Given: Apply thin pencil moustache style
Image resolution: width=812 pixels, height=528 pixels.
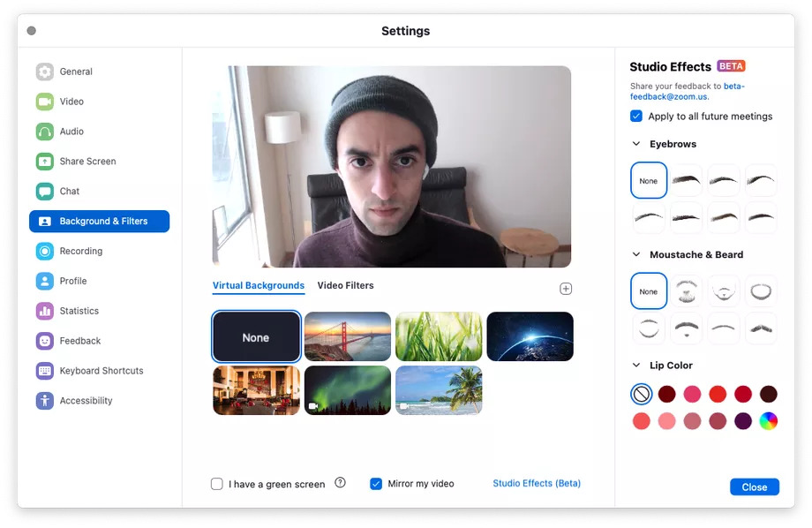Looking at the screenshot, I should point(724,328).
